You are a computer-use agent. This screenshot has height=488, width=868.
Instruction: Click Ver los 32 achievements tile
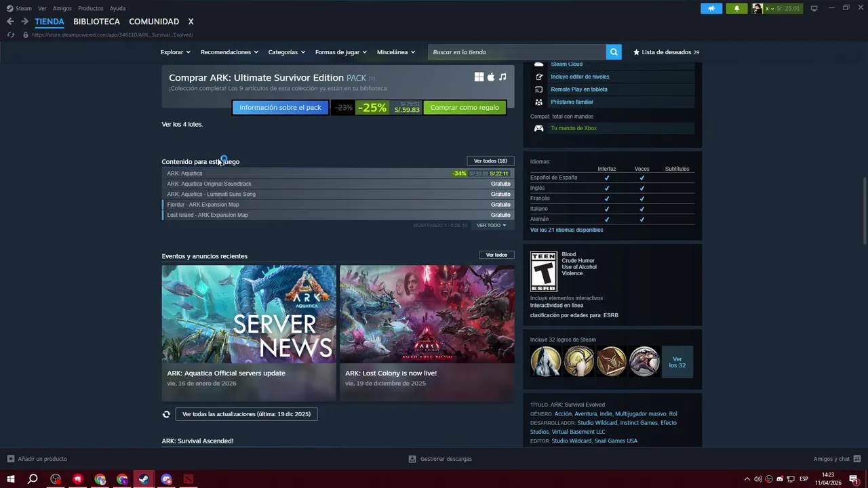[677, 362]
